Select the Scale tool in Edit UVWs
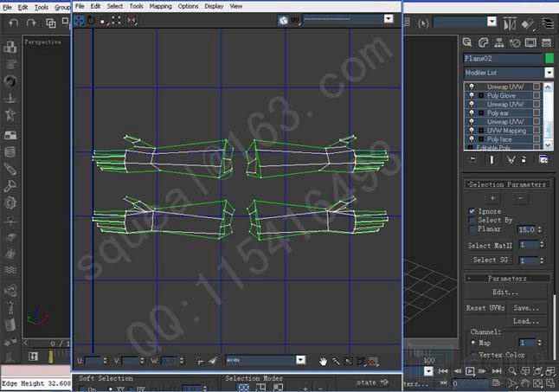Screen dimensions: 559x392 click(x=103, y=21)
